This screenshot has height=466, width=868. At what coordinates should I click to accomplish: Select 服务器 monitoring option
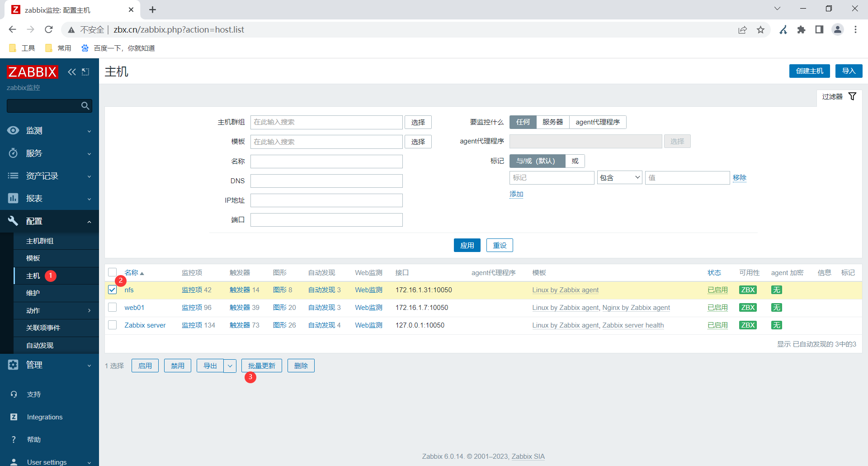[553, 122]
